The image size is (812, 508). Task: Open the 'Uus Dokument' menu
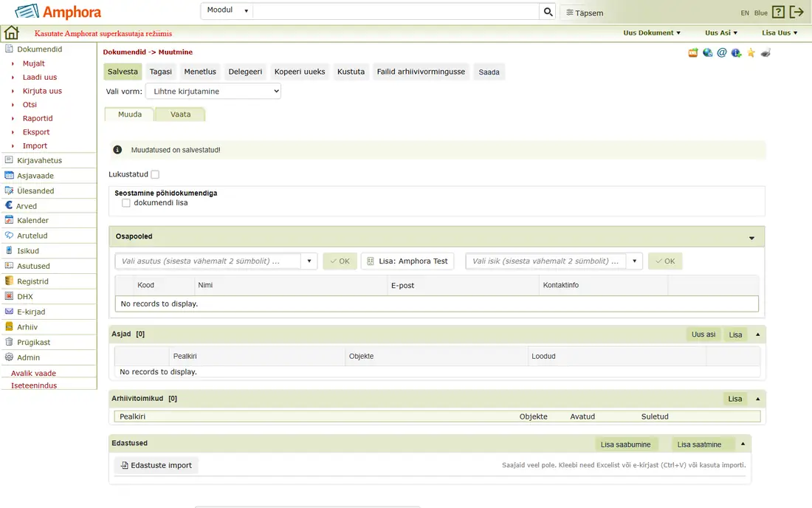point(652,32)
